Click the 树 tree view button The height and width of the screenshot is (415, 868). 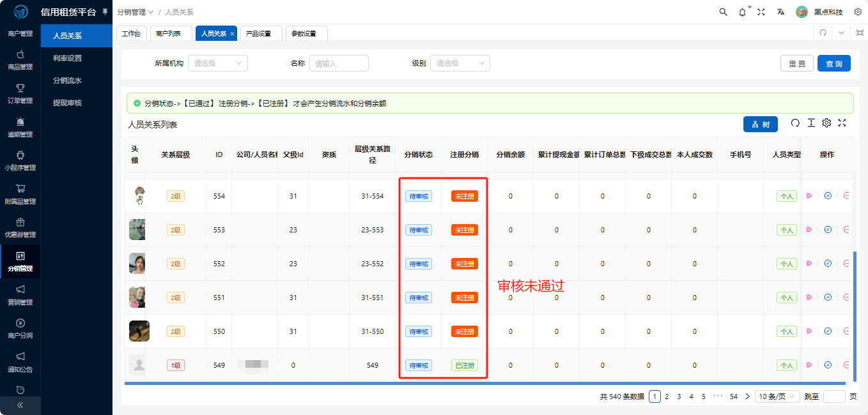click(x=761, y=124)
